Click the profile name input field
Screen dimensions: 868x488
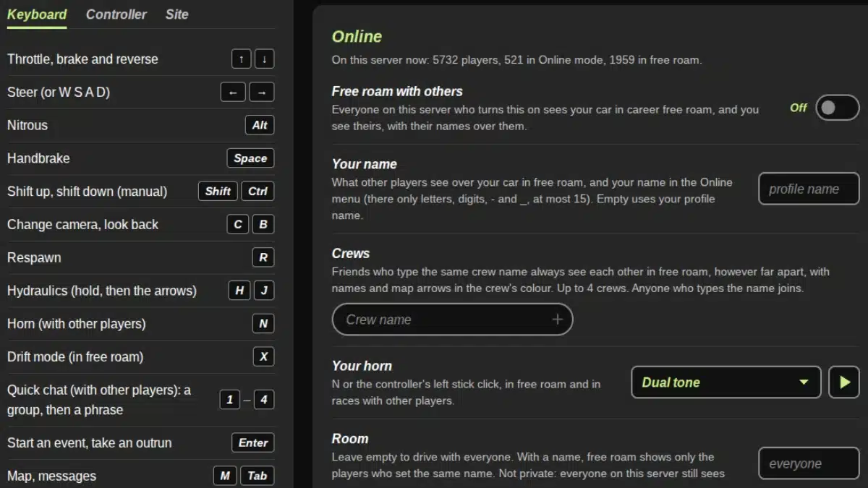[x=809, y=189]
